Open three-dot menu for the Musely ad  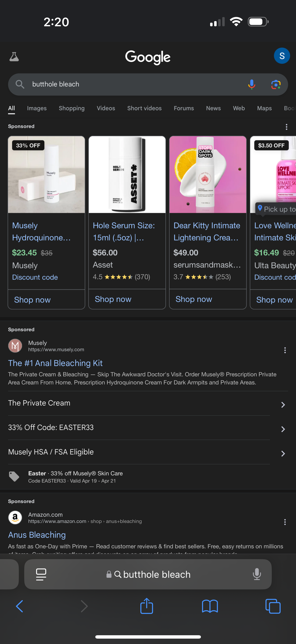tap(285, 350)
